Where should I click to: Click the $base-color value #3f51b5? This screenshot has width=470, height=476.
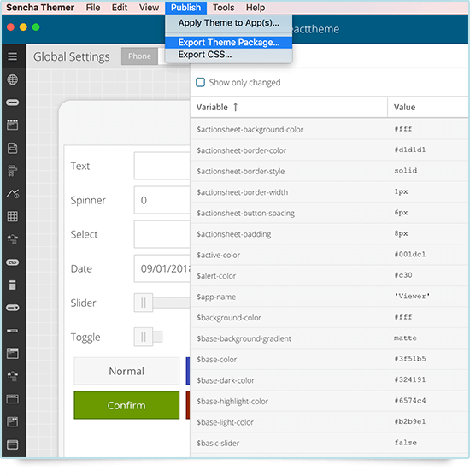coord(410,359)
